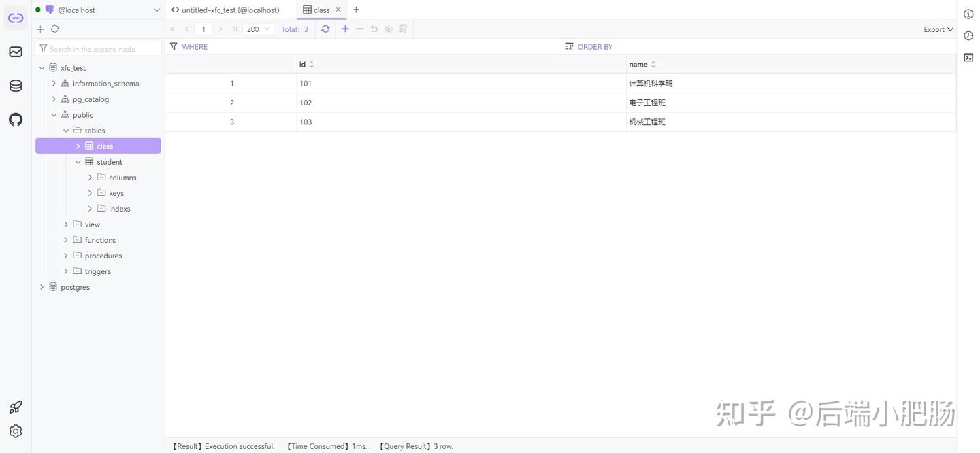
Task: Undo changes with the revert arrow icon
Action: pos(373,29)
